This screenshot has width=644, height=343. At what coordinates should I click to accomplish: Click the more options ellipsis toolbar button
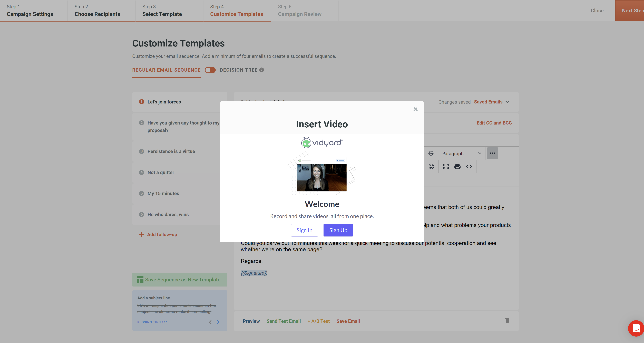tap(492, 153)
